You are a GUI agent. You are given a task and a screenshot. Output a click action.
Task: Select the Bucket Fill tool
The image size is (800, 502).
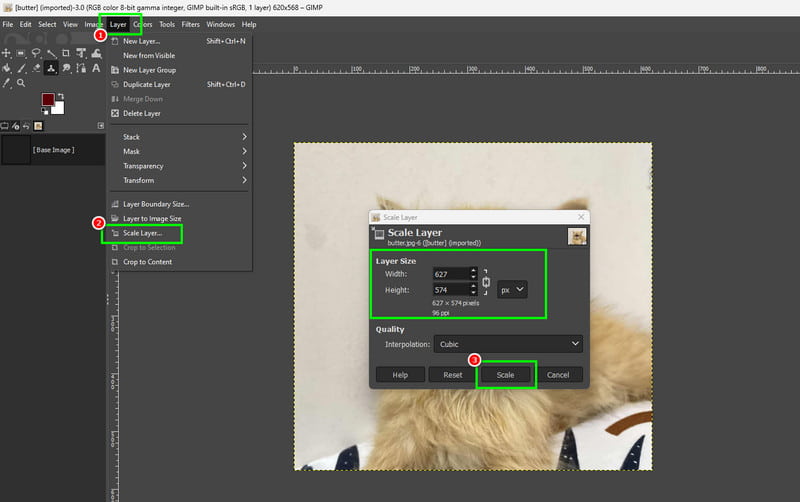6,68
